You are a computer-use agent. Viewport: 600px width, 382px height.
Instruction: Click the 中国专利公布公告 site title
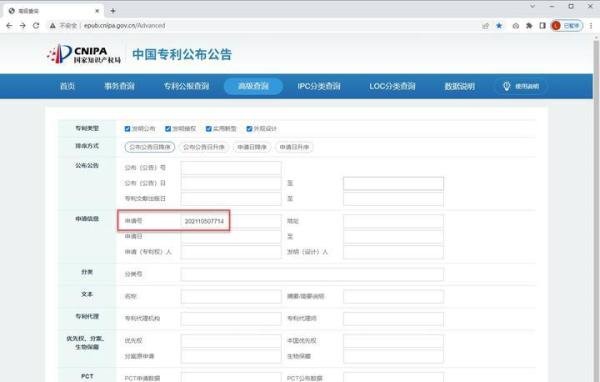[x=182, y=54]
